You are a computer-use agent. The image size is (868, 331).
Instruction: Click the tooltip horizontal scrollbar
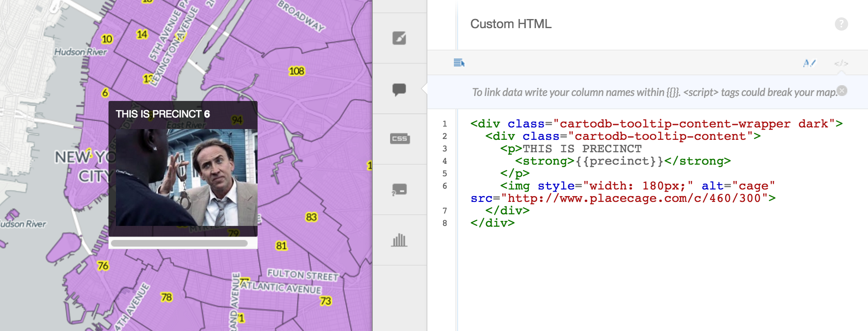[179, 243]
